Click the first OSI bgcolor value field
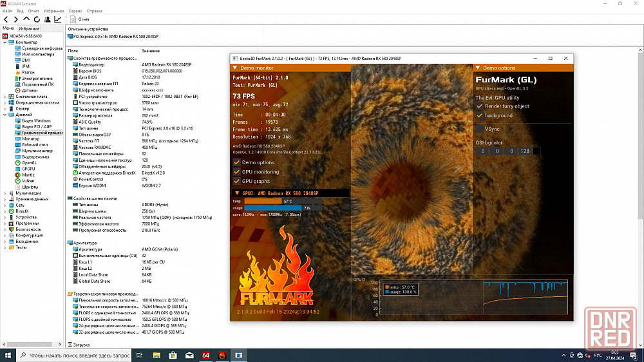Viewport: 644px width, 362px height. [482, 151]
